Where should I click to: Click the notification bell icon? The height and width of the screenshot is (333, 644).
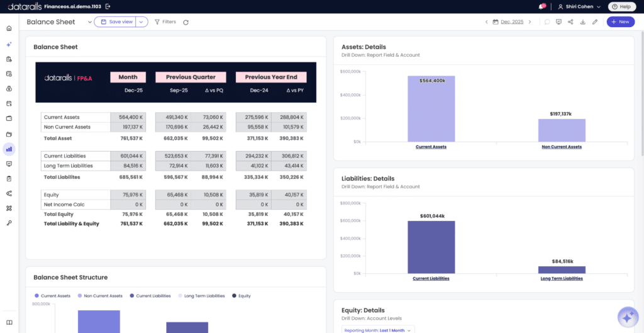[x=542, y=6]
